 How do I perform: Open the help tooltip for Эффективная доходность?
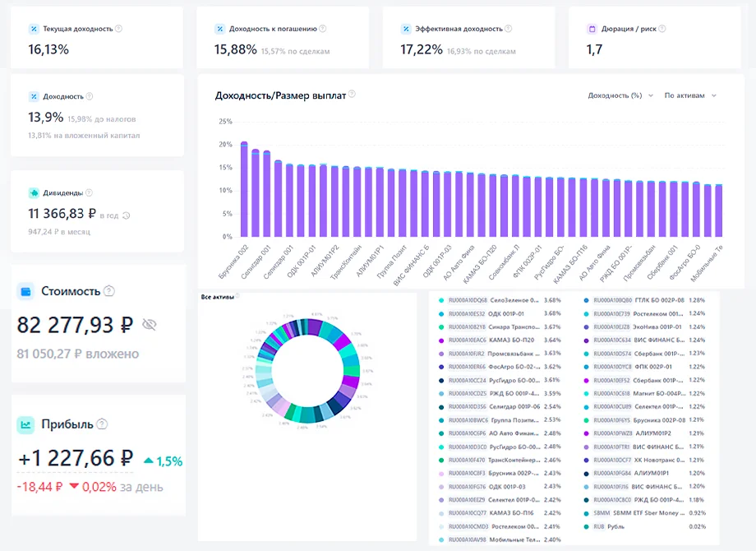(x=508, y=29)
